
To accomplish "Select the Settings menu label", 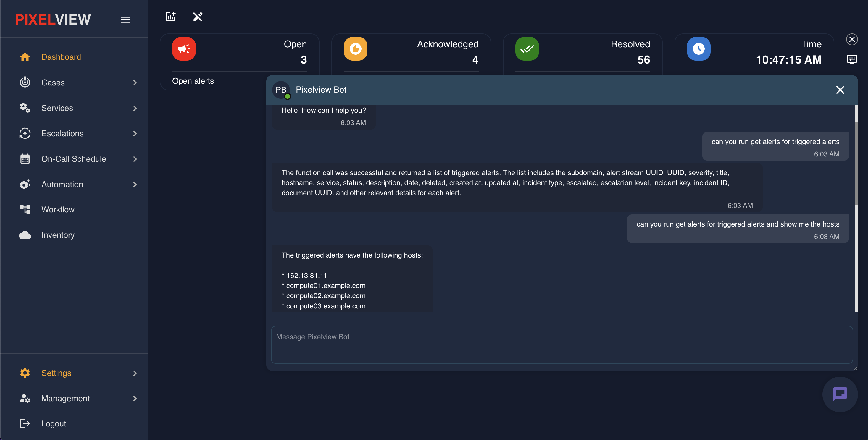I will click(x=56, y=373).
